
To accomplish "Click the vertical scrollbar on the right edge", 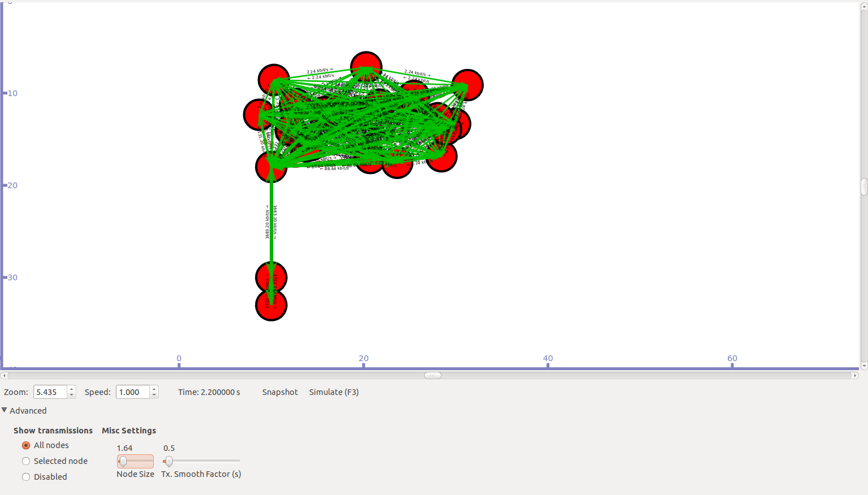I will [x=863, y=186].
